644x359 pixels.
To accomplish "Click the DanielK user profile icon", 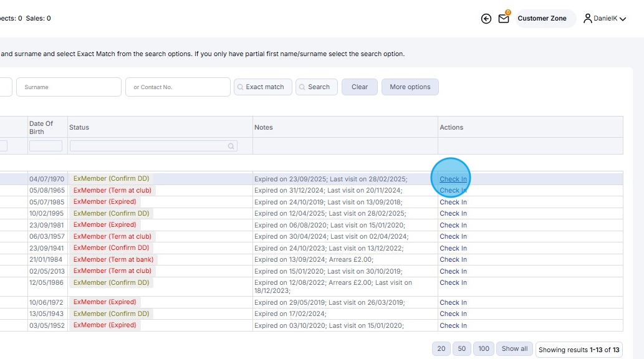I will (x=588, y=19).
